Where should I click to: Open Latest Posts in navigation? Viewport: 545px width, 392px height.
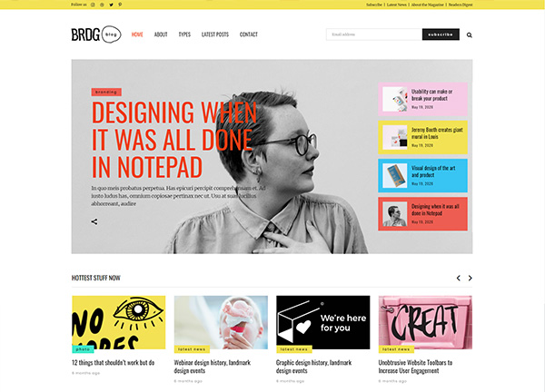215,34
